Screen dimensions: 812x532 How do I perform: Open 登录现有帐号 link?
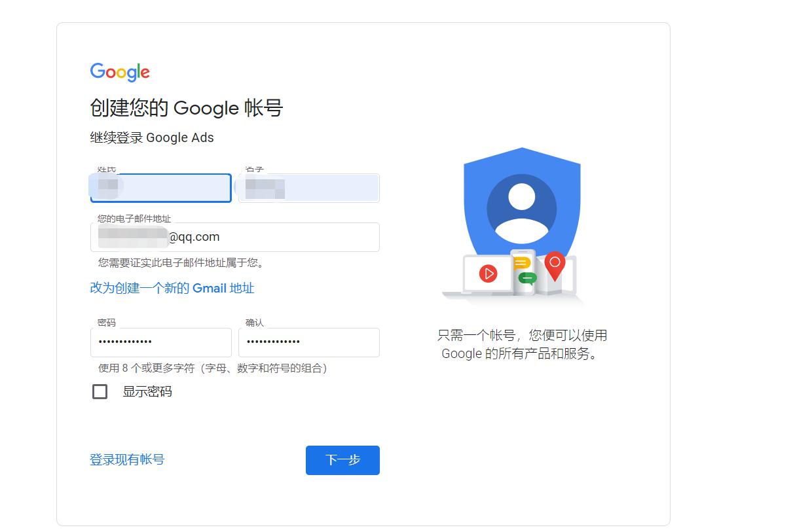tap(126, 460)
